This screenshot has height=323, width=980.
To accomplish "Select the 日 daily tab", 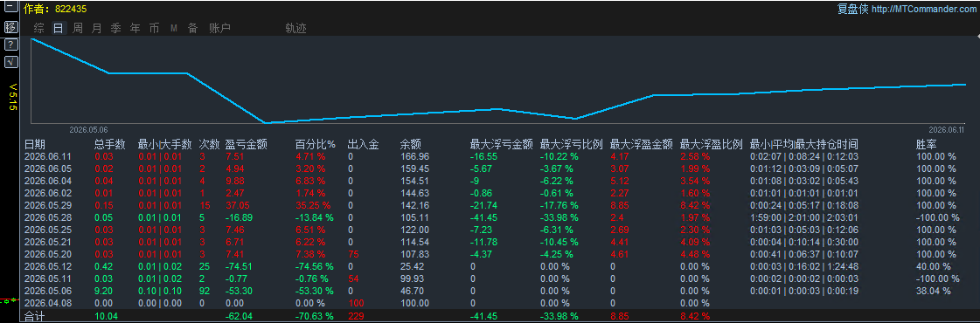I will pos(58,28).
